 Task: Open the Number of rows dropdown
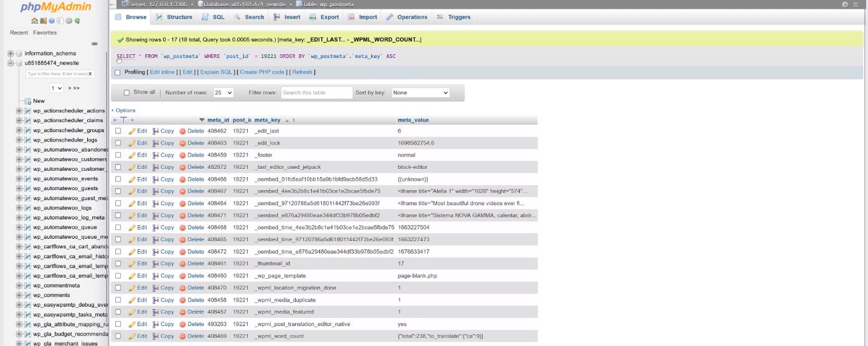click(x=223, y=92)
